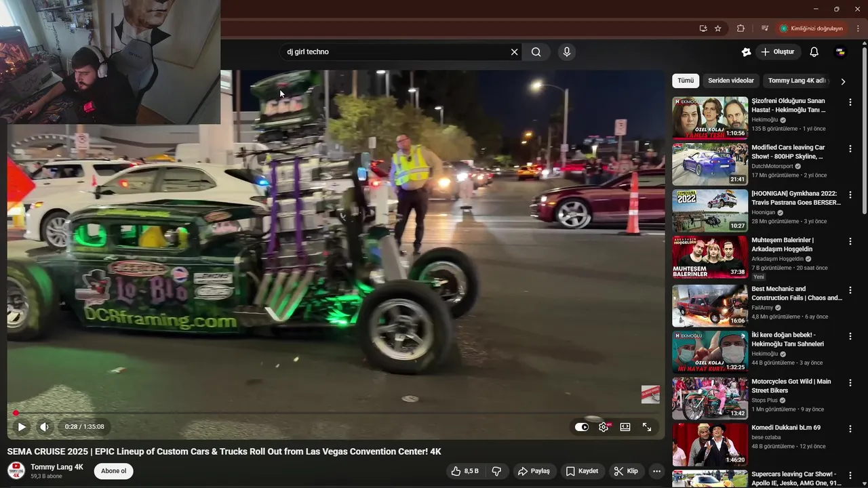Image resolution: width=868 pixels, height=488 pixels.
Task: Save the video with Kaydet
Action: tap(582, 471)
